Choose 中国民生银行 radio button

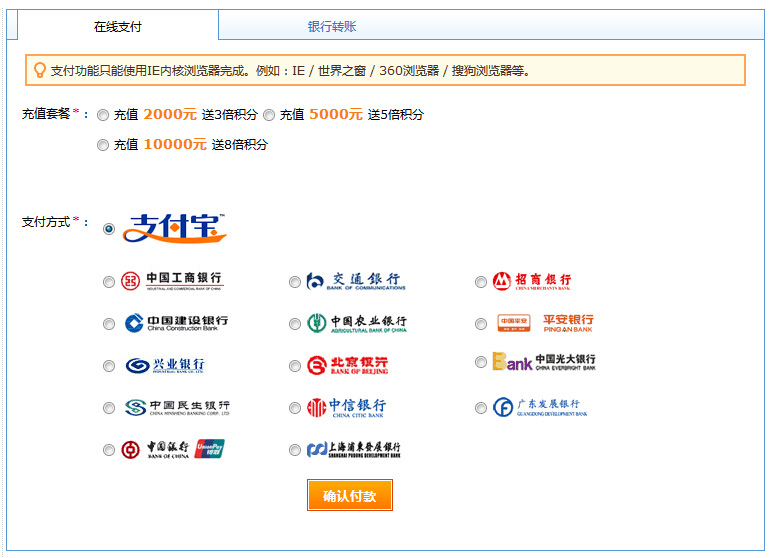[x=109, y=408]
